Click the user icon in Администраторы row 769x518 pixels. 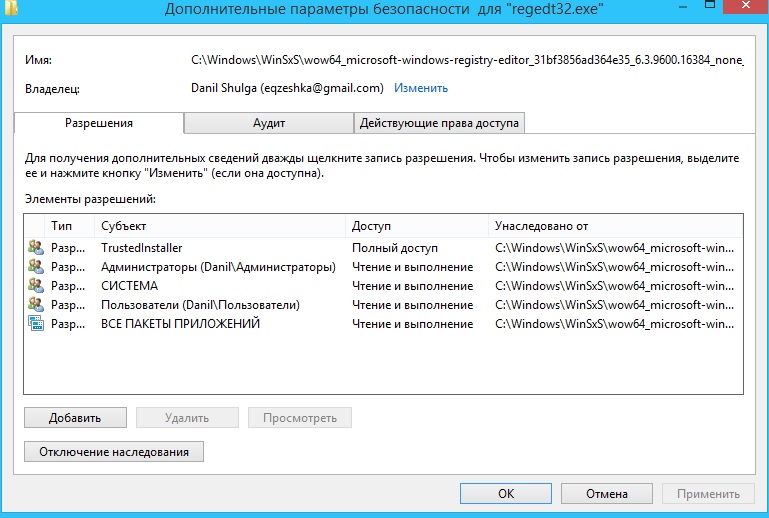36,266
